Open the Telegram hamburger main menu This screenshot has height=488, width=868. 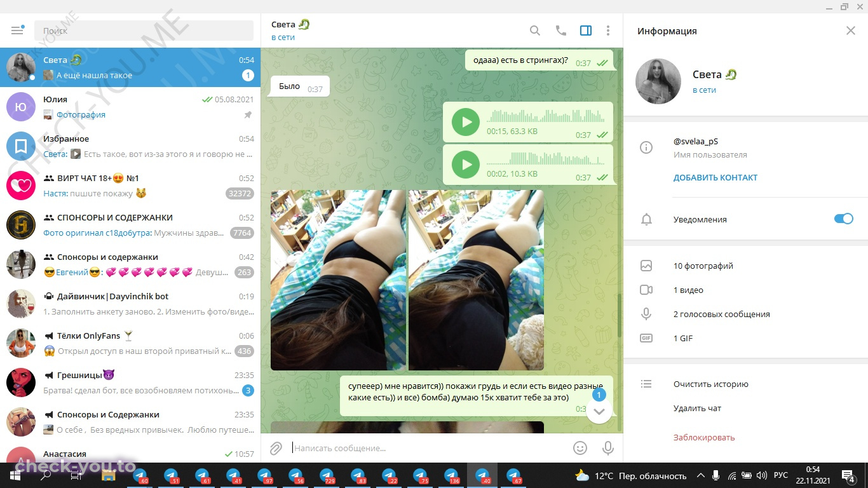point(17,30)
